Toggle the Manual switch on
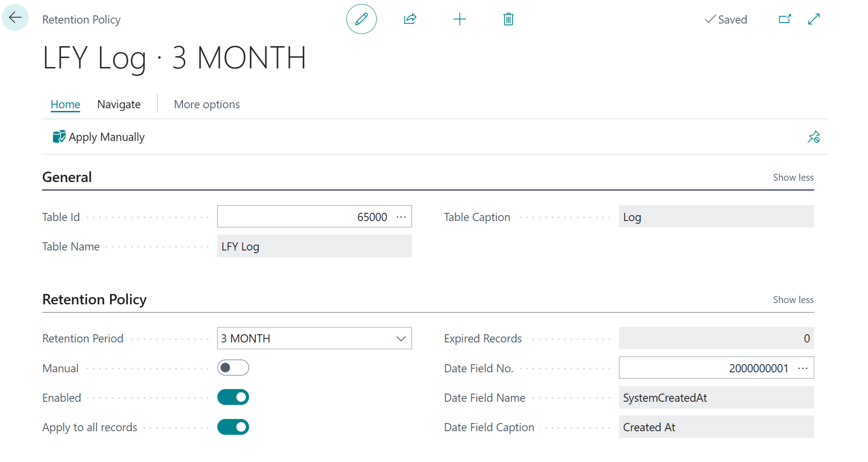 (x=233, y=368)
